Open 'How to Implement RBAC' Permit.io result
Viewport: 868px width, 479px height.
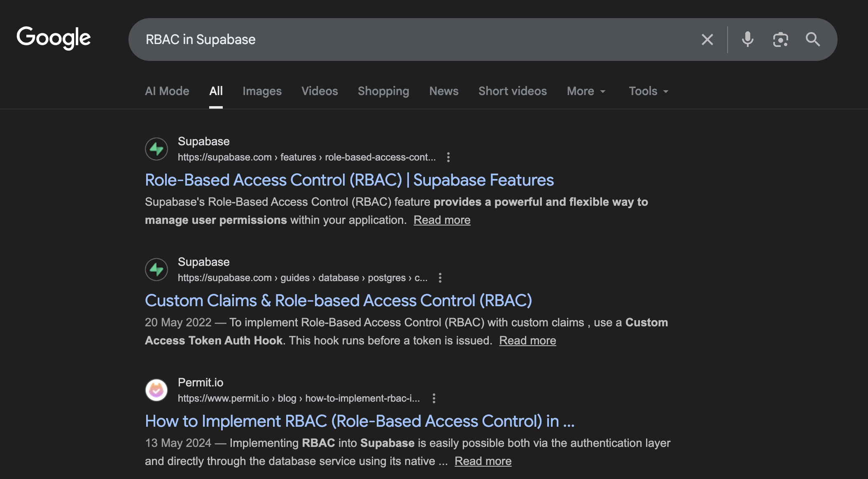pyautogui.click(x=359, y=421)
